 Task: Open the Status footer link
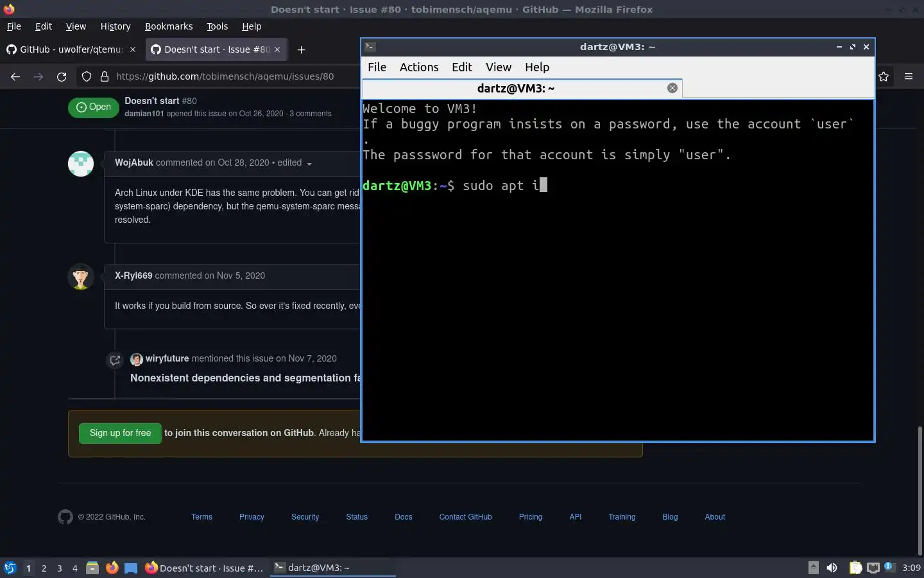(x=357, y=517)
